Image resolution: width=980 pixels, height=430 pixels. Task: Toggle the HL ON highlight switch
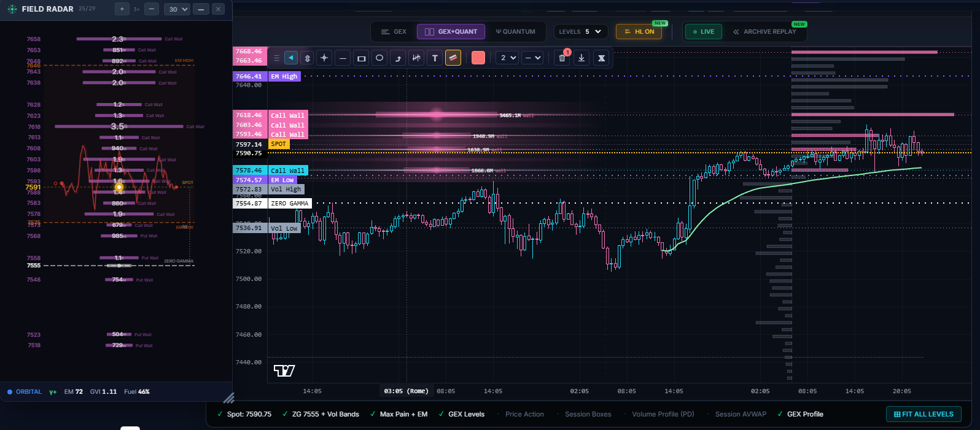point(639,32)
